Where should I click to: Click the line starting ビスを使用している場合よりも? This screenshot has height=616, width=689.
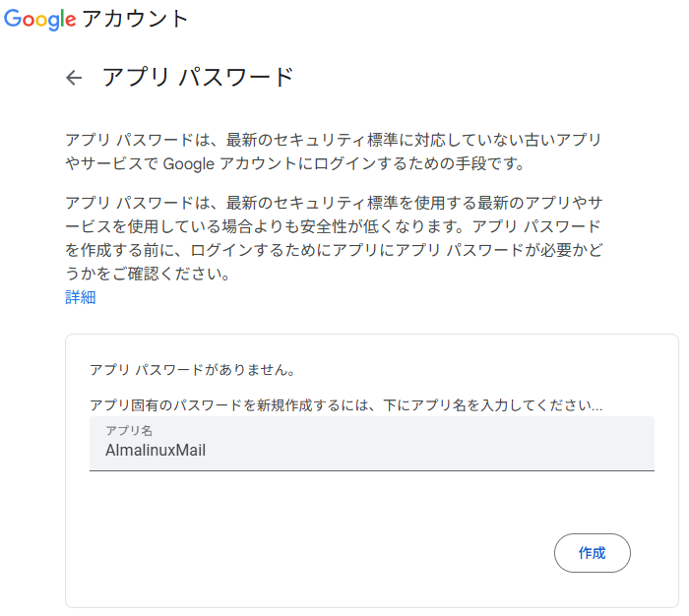click(333, 227)
